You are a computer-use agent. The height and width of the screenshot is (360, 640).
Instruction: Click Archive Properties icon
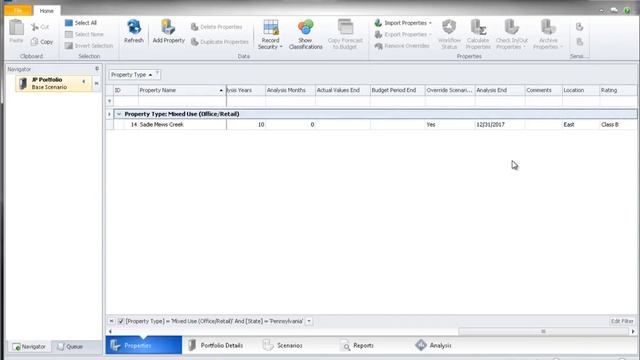click(x=548, y=27)
